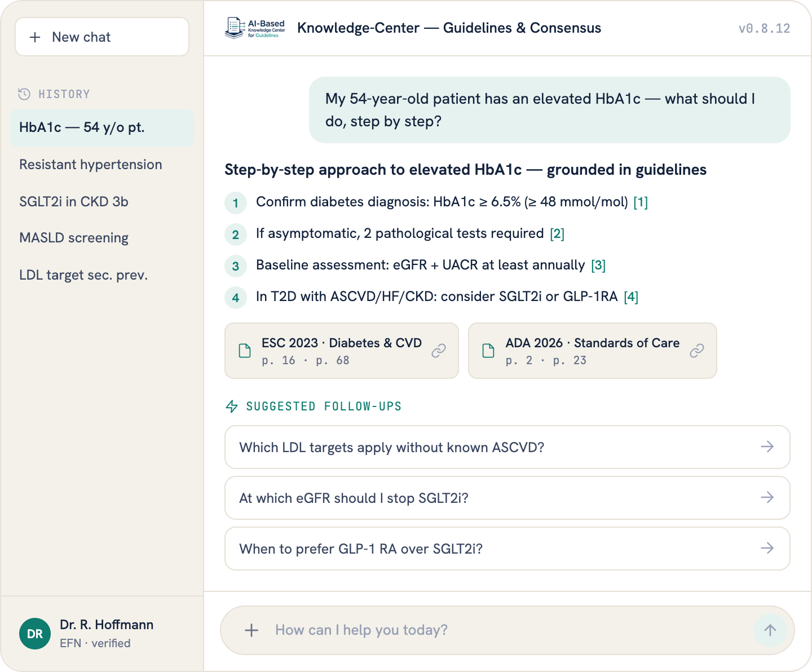The image size is (812, 672).
Task: Open citation [1] reference
Action: (x=641, y=202)
